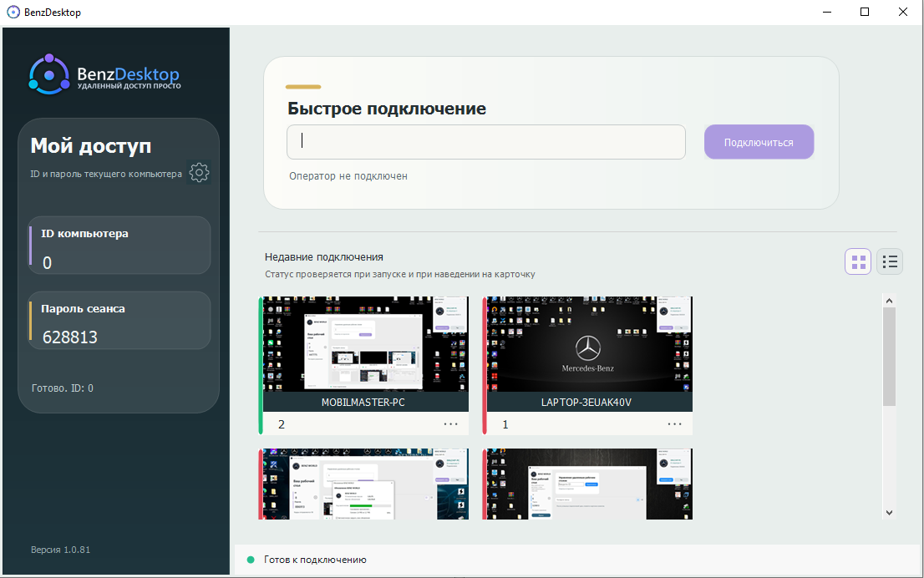Click the recent connections scrollbar thumb
Screen dimensions: 924x578
[x=889, y=357]
